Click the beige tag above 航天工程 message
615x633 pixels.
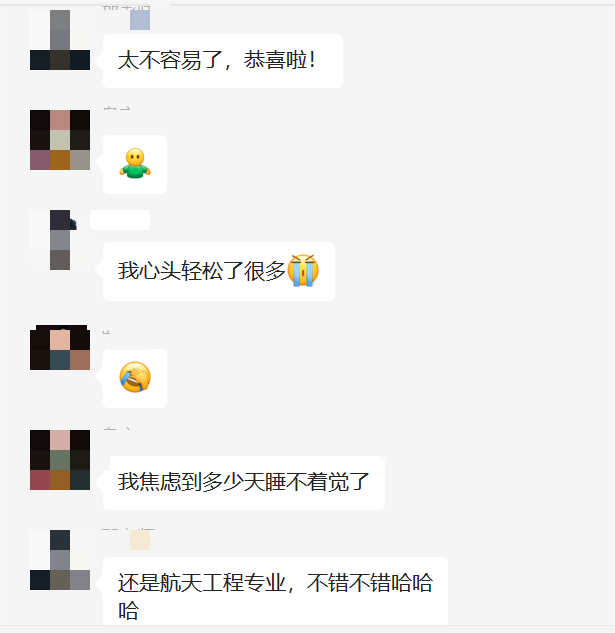140,540
